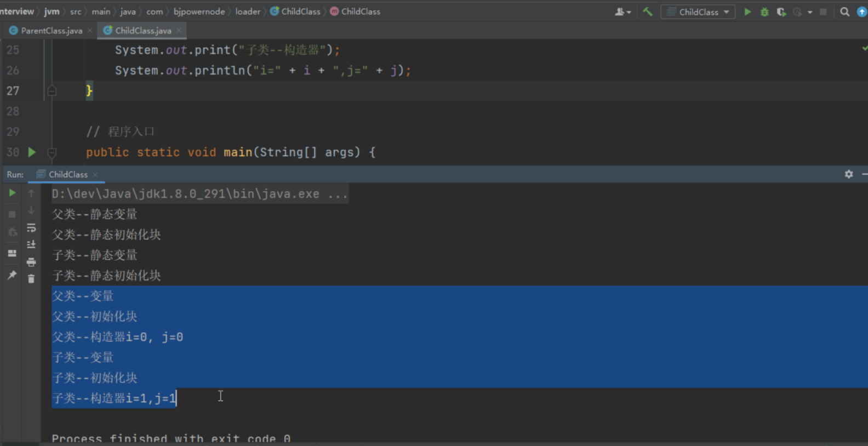
Task: Click the restore layout icon in Run sidebar
Action: pyautogui.click(x=12, y=253)
